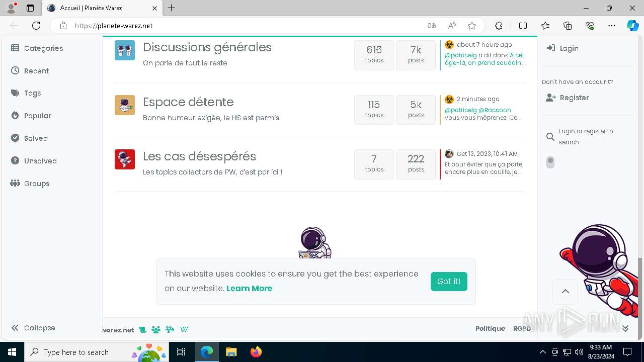Open the Tags sidebar link
This screenshot has height=362, width=644.
click(26, 93)
